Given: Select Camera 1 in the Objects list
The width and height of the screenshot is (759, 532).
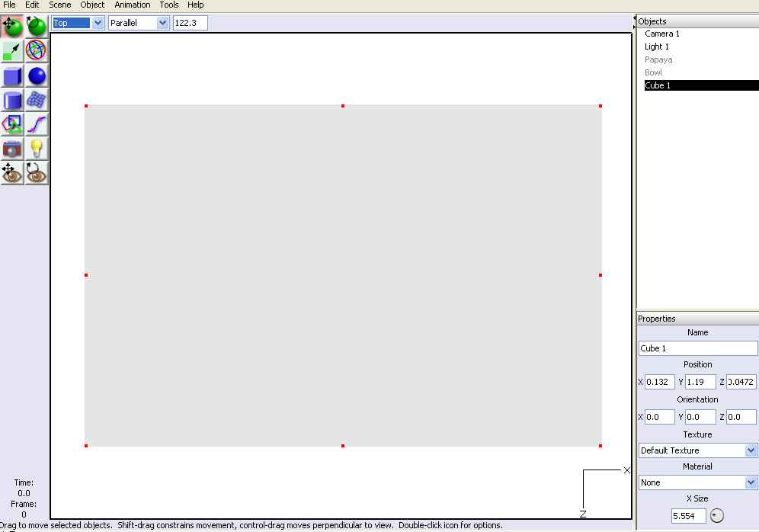Looking at the screenshot, I should coord(661,34).
